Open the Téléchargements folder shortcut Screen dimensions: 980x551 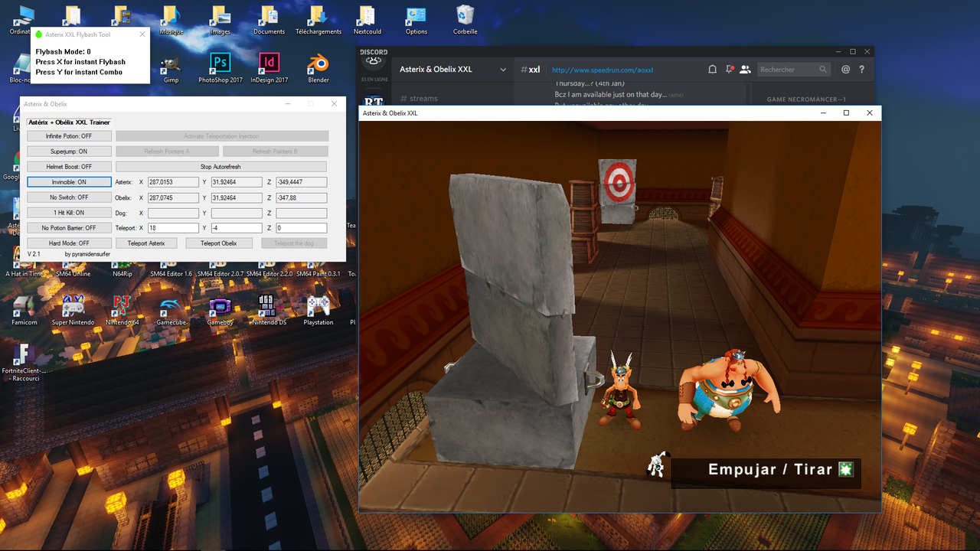point(318,20)
